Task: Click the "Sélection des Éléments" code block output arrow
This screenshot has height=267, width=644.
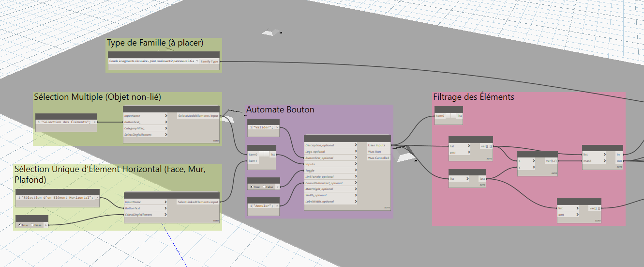Action: pos(94,122)
